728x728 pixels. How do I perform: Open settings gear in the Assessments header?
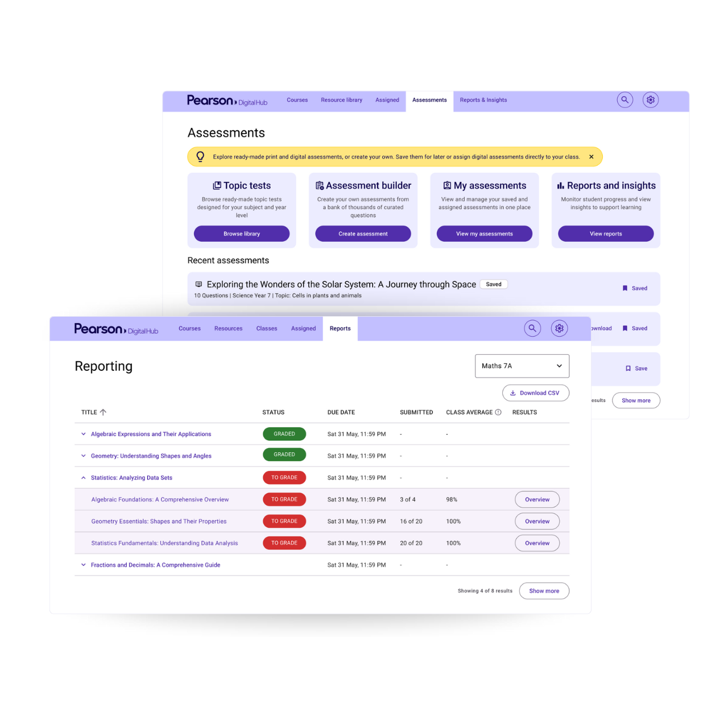coord(650,100)
